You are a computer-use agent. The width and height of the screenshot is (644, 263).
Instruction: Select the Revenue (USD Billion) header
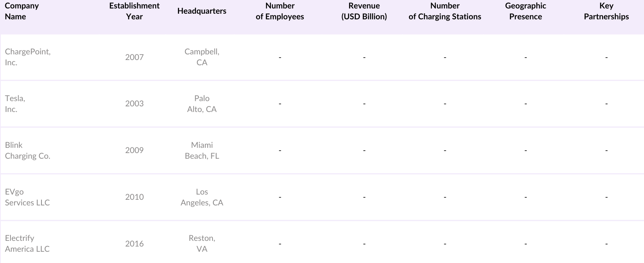[364, 11]
